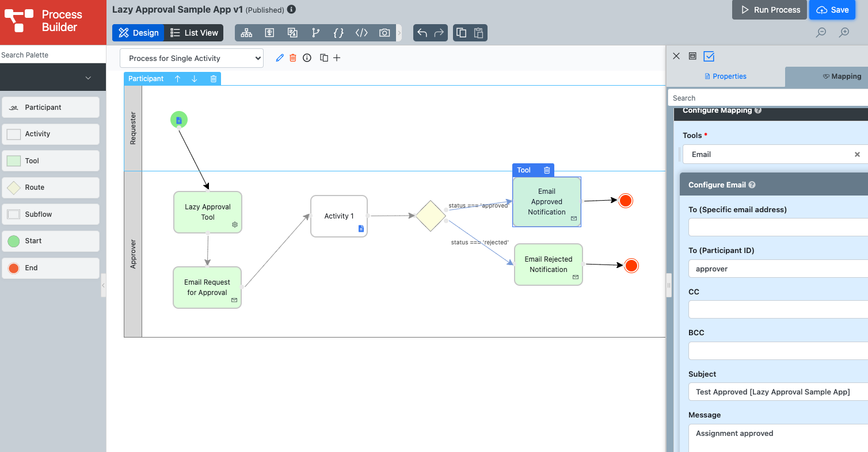Delete current process with the orange trash icon
This screenshot has width=868, height=452.
click(x=293, y=58)
